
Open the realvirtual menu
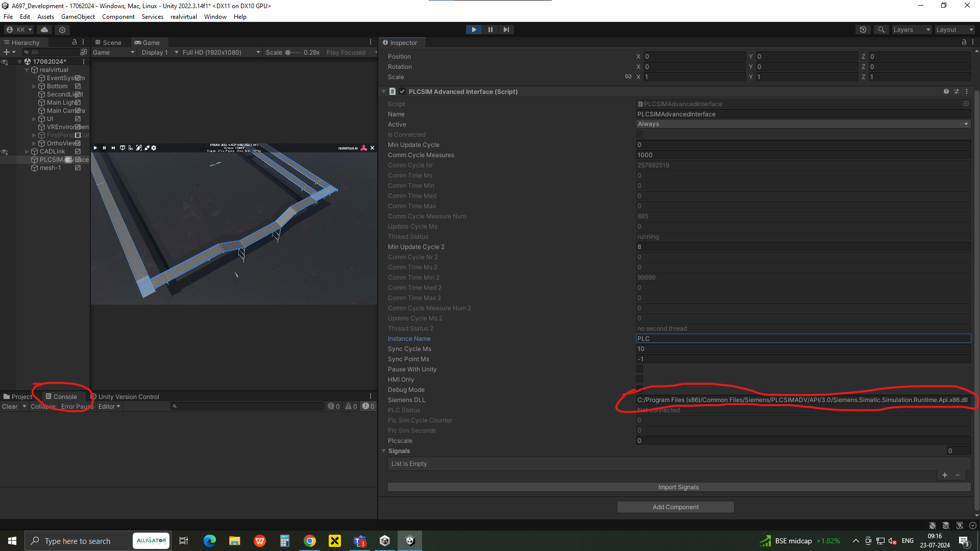pos(184,17)
